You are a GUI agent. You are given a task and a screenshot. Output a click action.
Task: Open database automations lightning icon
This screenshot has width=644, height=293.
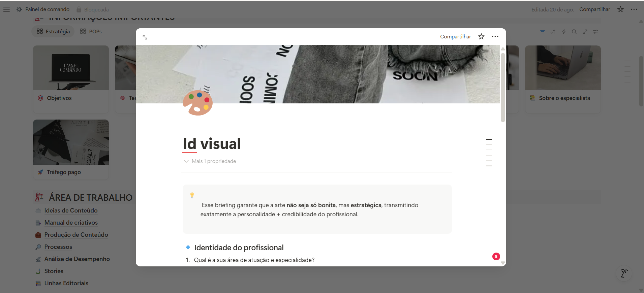pyautogui.click(x=563, y=32)
